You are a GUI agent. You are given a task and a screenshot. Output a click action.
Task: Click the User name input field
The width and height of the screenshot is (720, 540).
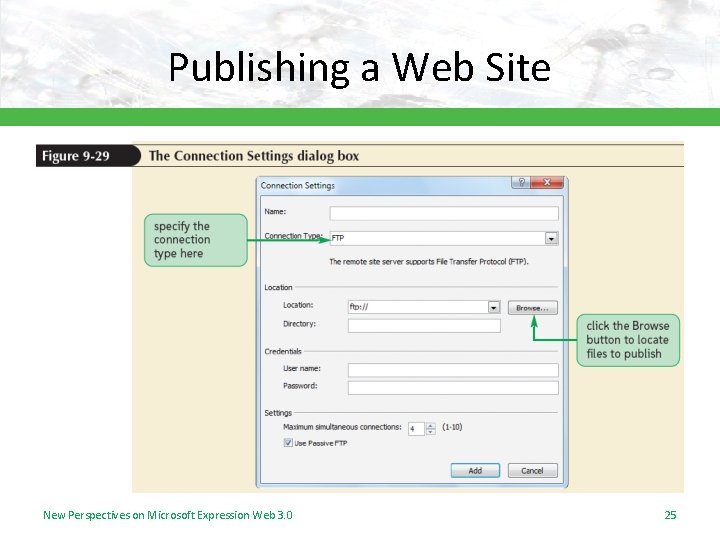pos(453,370)
